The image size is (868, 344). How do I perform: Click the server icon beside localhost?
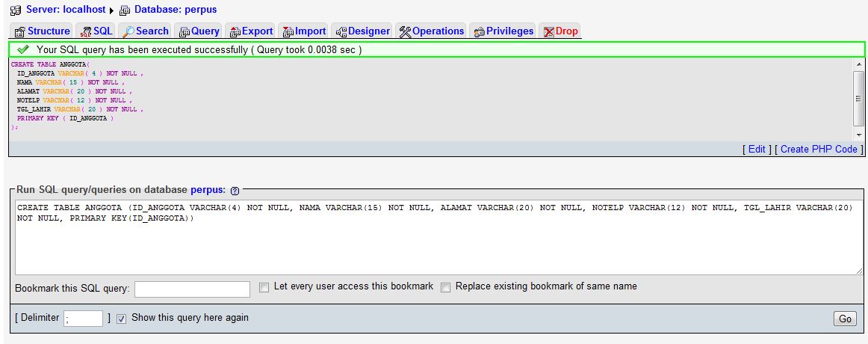[15, 10]
